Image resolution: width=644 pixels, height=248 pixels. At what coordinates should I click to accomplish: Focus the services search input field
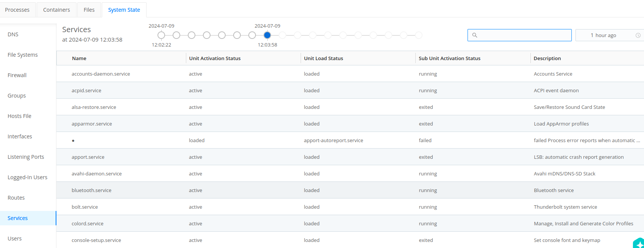(519, 35)
